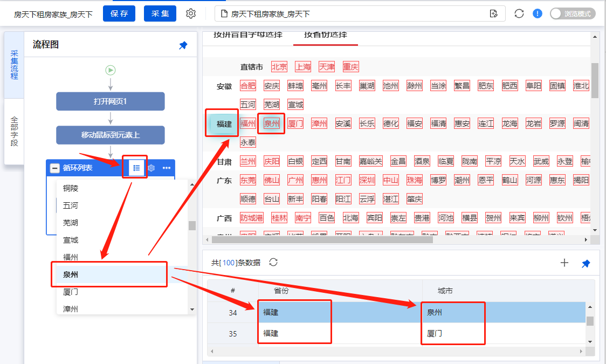The width and height of the screenshot is (606, 364).
Task: Click the 重庆 city link
Action: pos(350,67)
